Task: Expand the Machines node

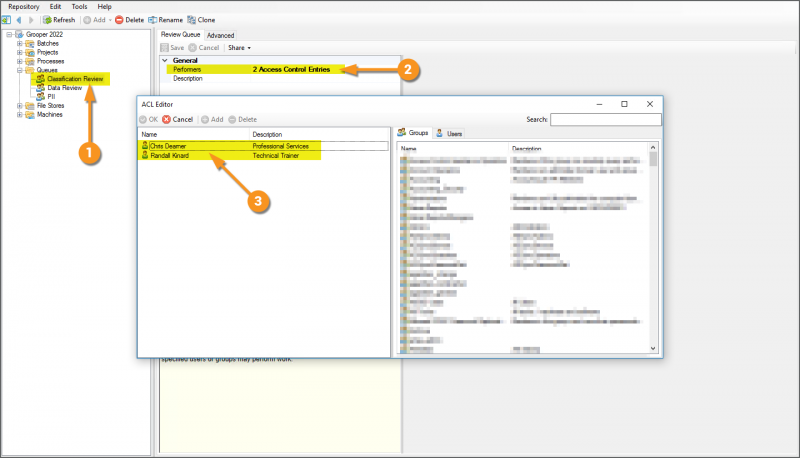Action: 19,115
